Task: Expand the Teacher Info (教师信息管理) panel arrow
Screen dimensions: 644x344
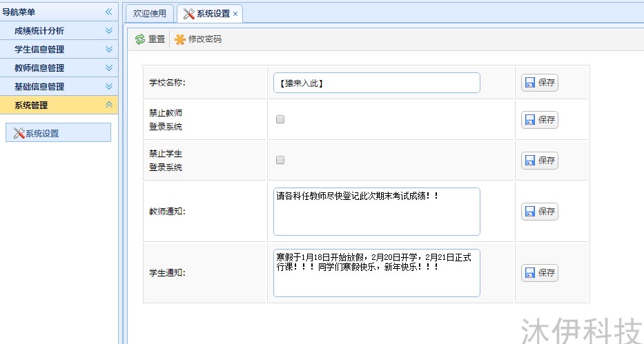Action: 108,68
